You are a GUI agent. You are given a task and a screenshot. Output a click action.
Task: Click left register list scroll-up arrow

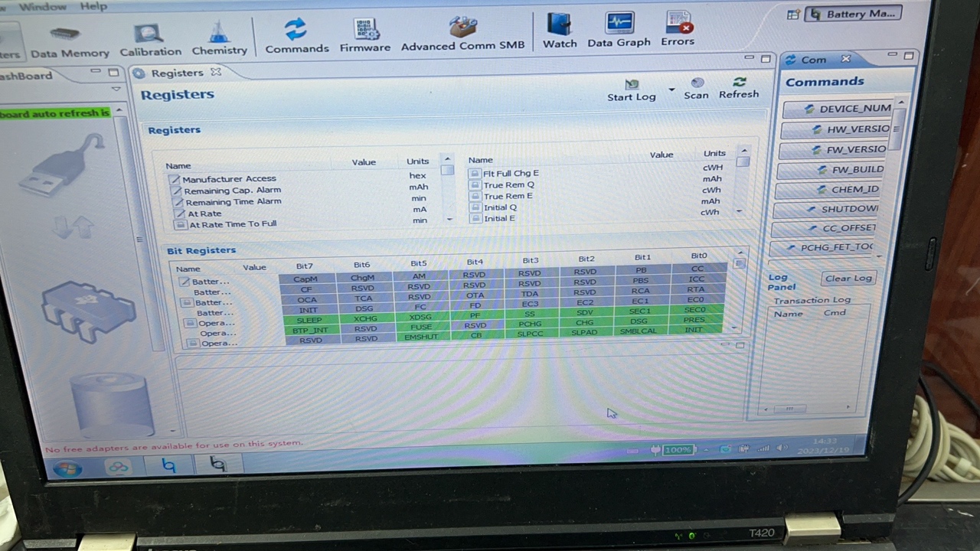tap(447, 159)
